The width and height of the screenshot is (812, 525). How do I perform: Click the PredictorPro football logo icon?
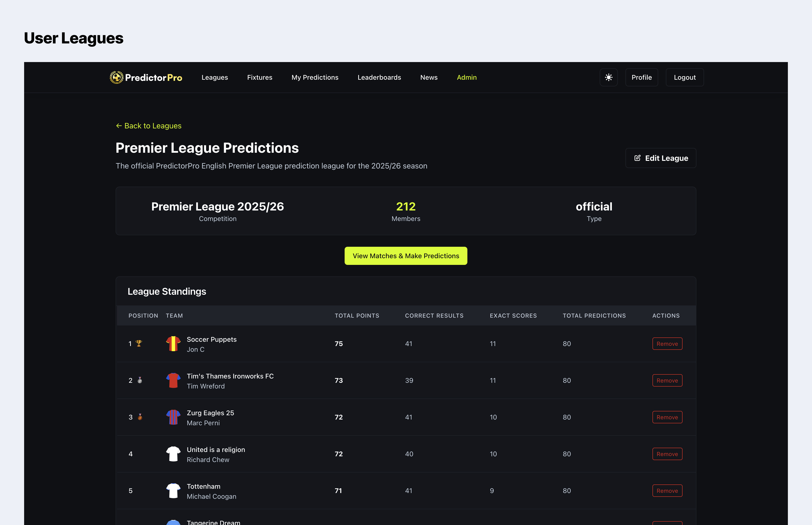116,77
